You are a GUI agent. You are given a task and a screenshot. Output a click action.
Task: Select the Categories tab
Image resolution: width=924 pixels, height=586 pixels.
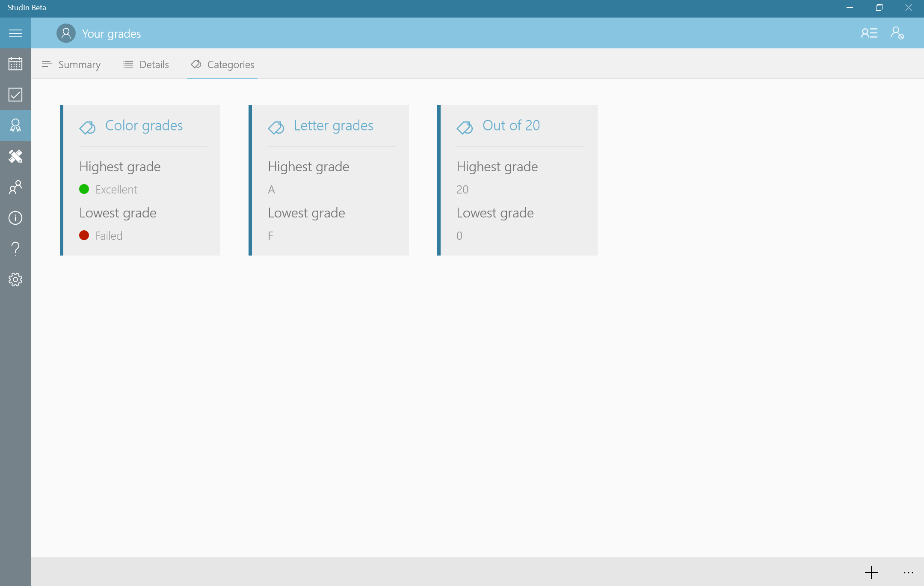coord(222,65)
